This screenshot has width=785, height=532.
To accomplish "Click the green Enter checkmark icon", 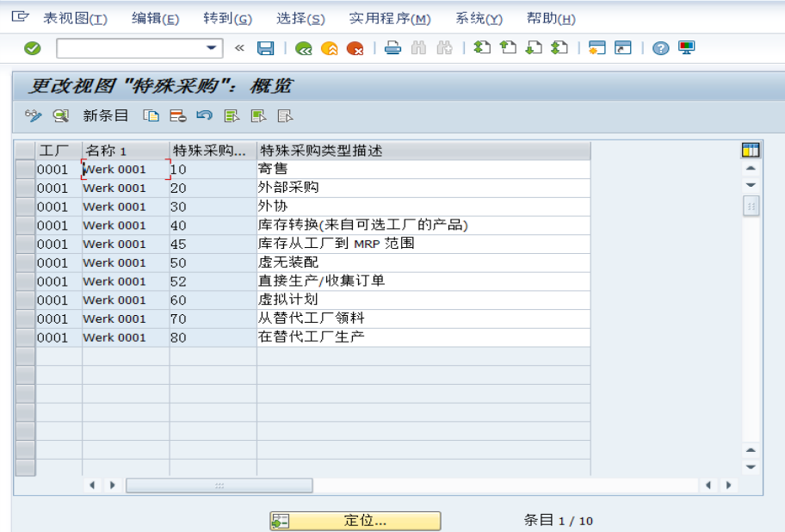I will point(33,48).
